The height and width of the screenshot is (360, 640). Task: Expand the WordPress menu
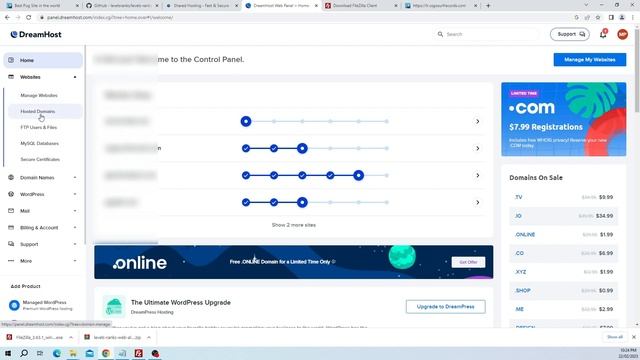click(x=75, y=194)
